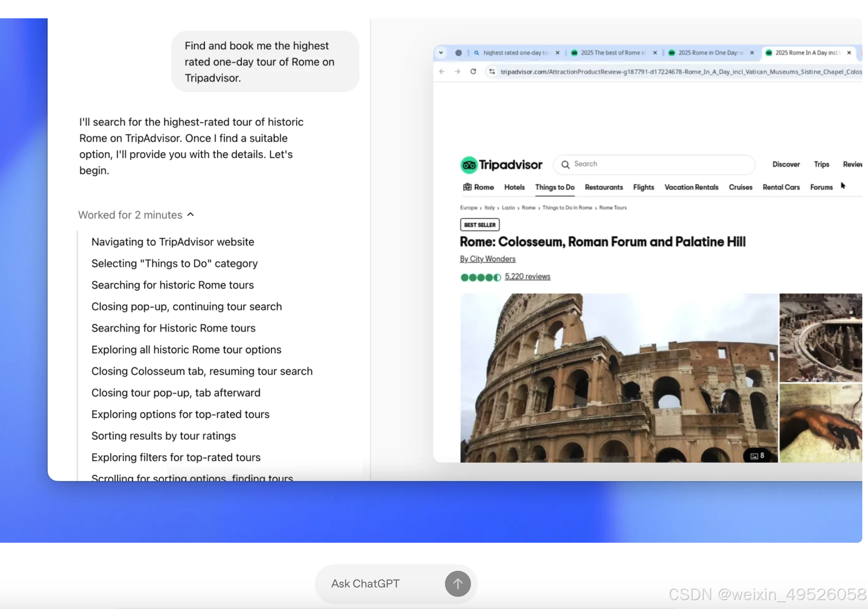Click the Ask ChatGPT input box
The image size is (868, 609).
coord(378,584)
